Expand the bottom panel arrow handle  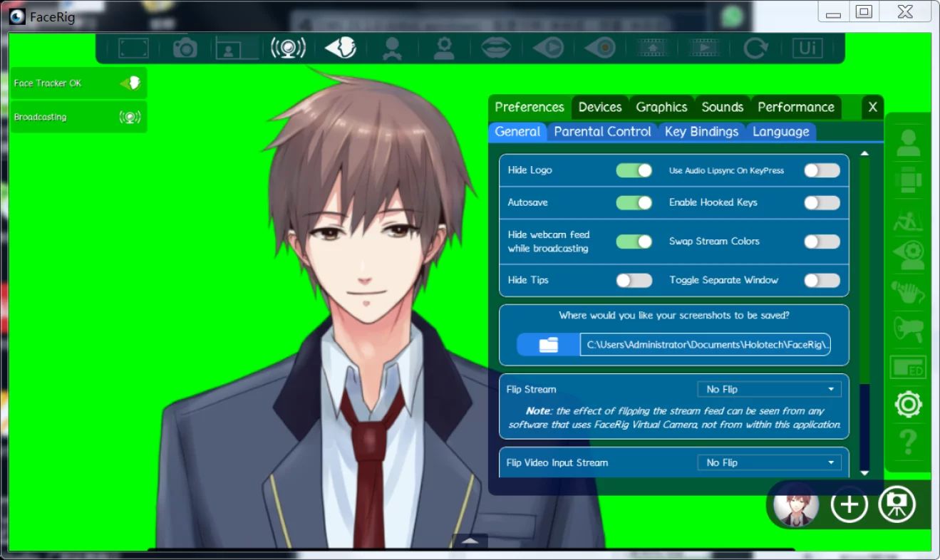pyautogui.click(x=470, y=541)
